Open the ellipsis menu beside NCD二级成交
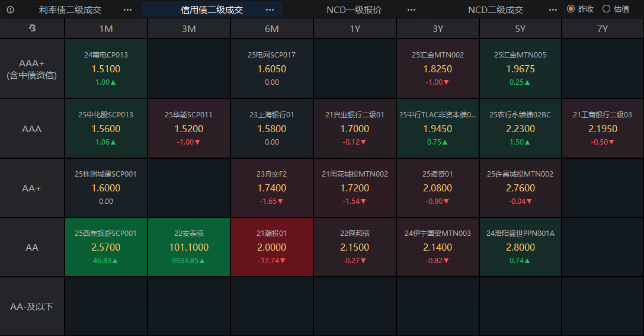Image resolution: width=644 pixels, height=336 pixels. point(553,9)
